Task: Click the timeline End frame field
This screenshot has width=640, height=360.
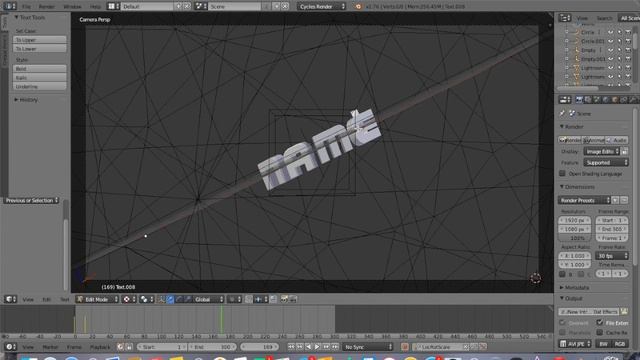Action: (213, 347)
